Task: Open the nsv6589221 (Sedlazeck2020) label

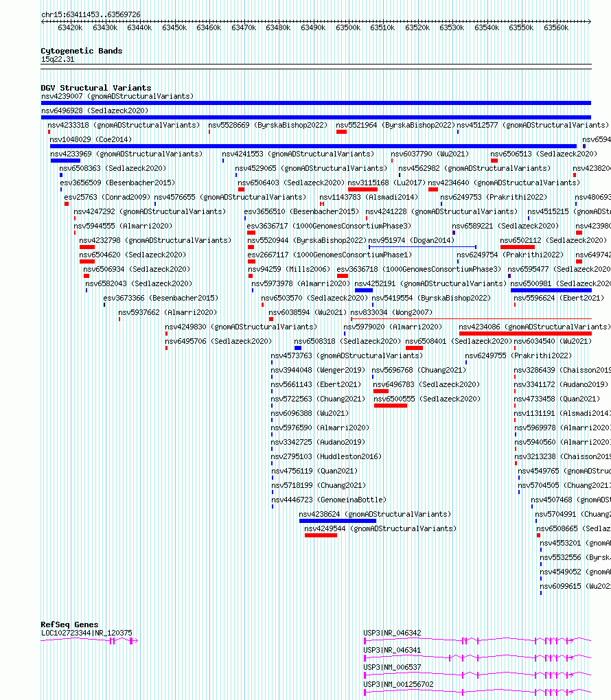Action: (x=505, y=226)
